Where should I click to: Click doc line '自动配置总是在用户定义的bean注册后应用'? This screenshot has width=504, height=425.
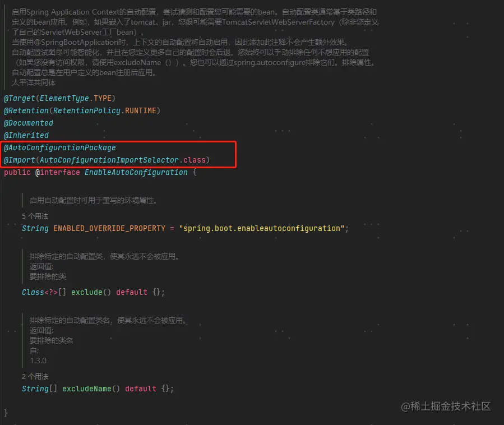(x=85, y=73)
